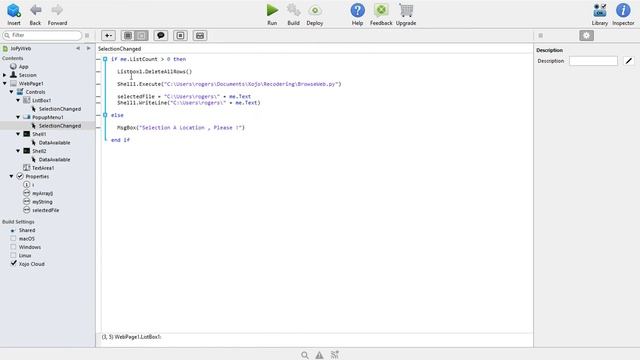
Task: Select the Shared build settings item
Action: 27,230
